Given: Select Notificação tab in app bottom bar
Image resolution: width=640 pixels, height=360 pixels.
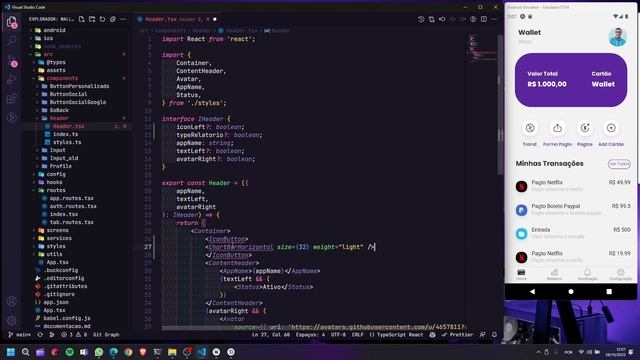Looking at the screenshot, I should (587, 275).
